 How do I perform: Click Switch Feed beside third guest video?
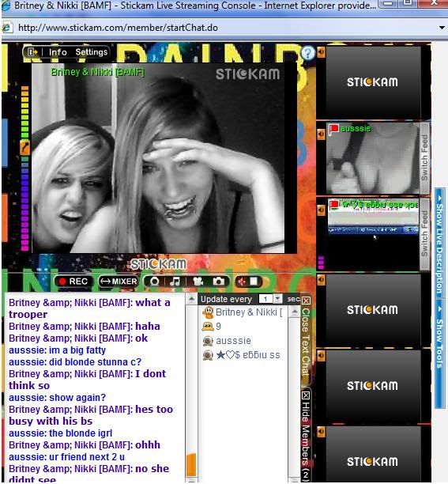click(x=425, y=233)
